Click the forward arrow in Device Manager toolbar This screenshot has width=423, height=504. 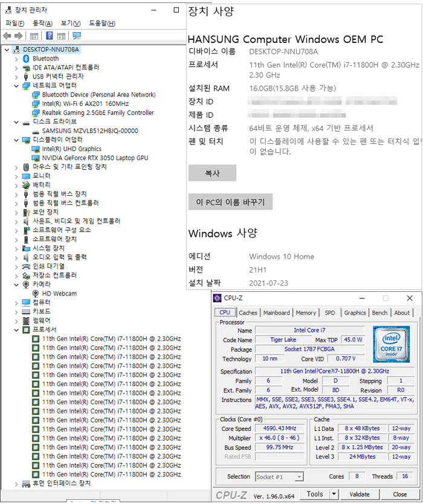pos(18,36)
